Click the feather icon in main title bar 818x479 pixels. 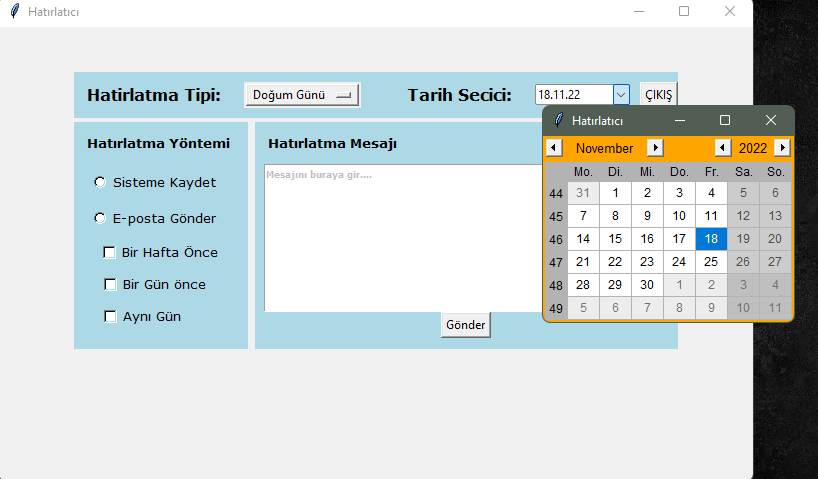coord(15,11)
